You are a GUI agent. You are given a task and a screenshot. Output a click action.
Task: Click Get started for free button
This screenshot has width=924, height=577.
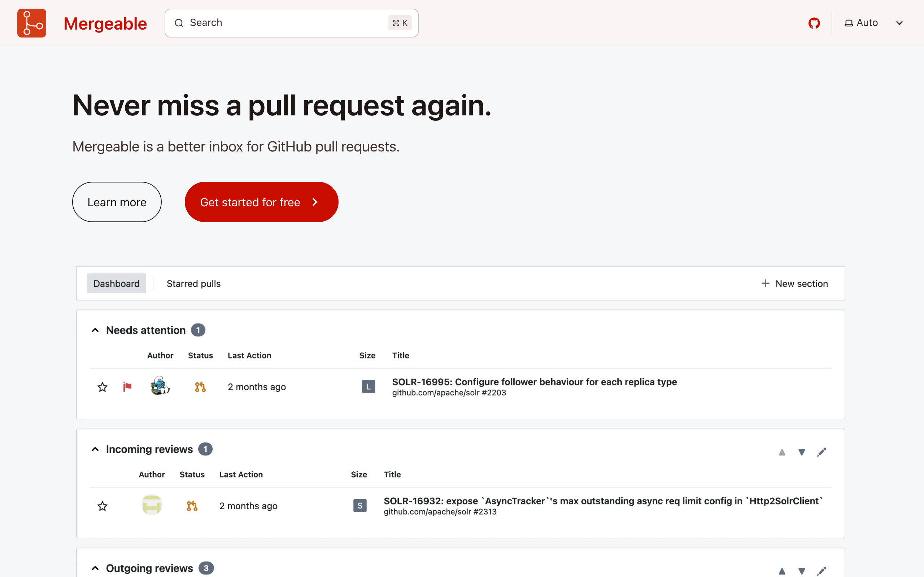coord(261,202)
